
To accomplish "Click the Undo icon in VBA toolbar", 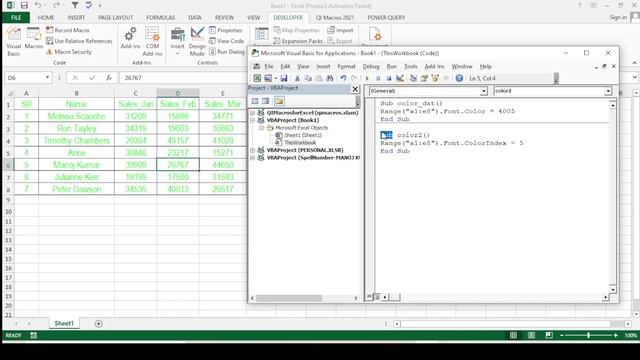I will click(343, 78).
